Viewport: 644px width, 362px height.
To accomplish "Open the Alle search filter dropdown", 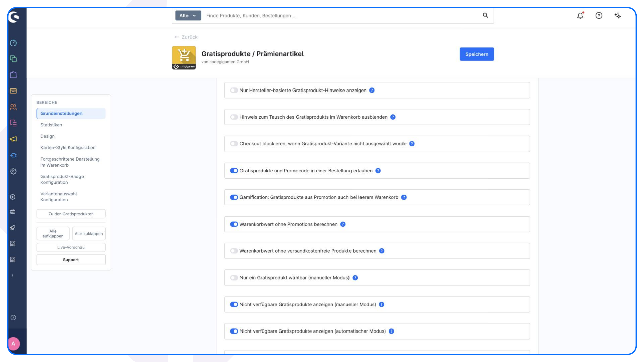I will tap(188, 16).
